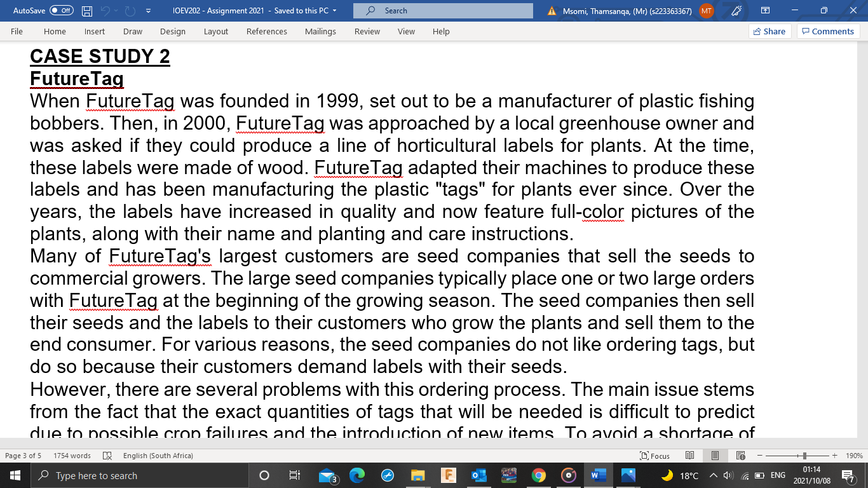Image resolution: width=868 pixels, height=488 pixels.
Task: Open the Mailings tab
Action: (x=321, y=31)
